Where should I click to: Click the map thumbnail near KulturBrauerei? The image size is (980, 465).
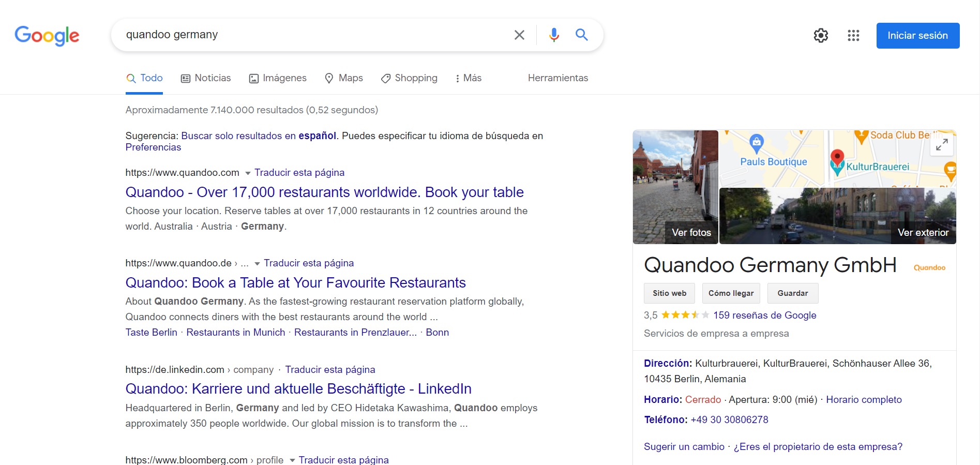tap(838, 158)
